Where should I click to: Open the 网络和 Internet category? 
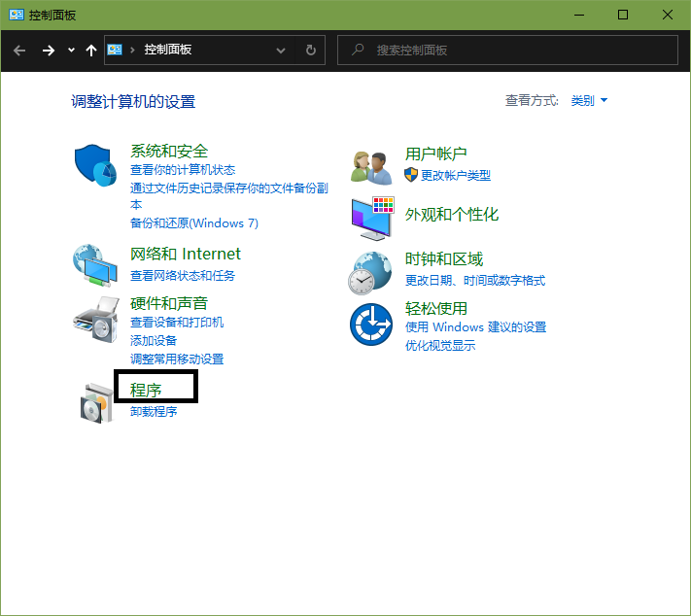pyautogui.click(x=185, y=254)
